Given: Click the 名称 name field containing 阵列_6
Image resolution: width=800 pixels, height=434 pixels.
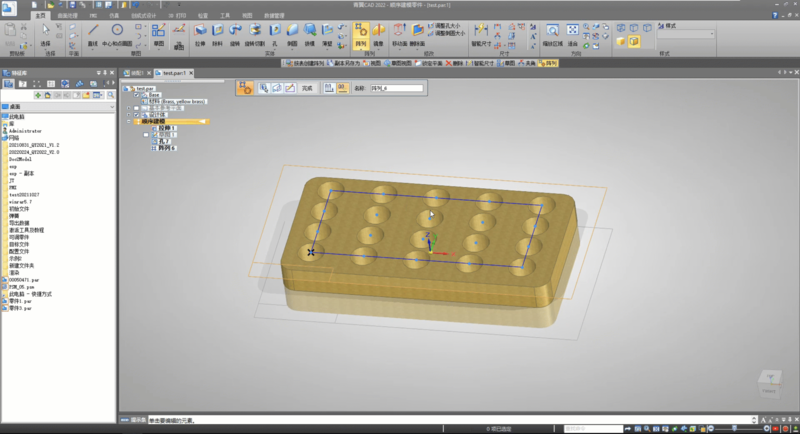Looking at the screenshot, I should (396, 89).
